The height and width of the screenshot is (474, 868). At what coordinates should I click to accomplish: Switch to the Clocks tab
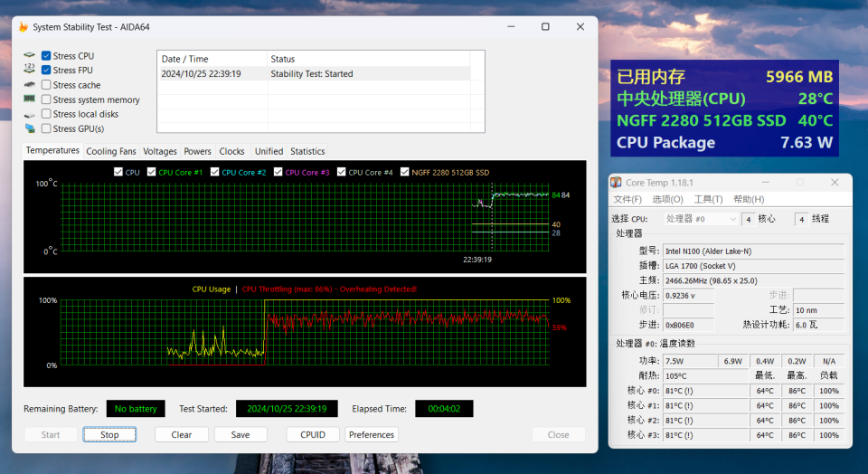click(x=232, y=151)
